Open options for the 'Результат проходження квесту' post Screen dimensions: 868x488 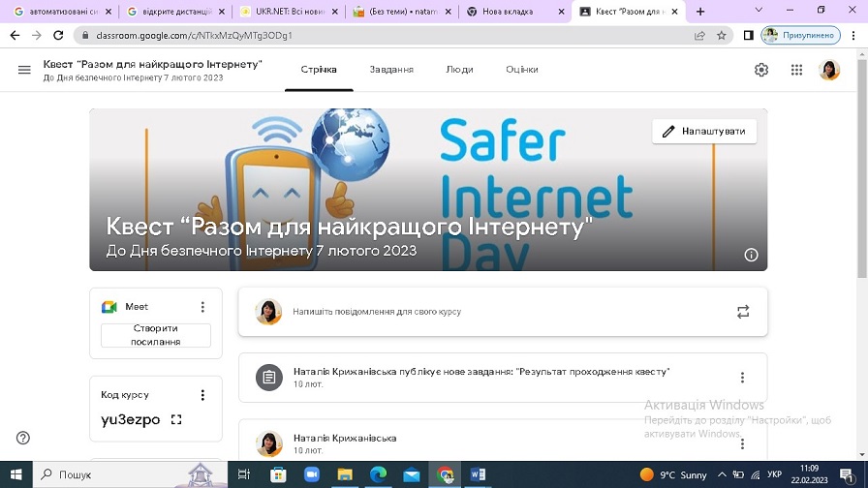(x=742, y=378)
